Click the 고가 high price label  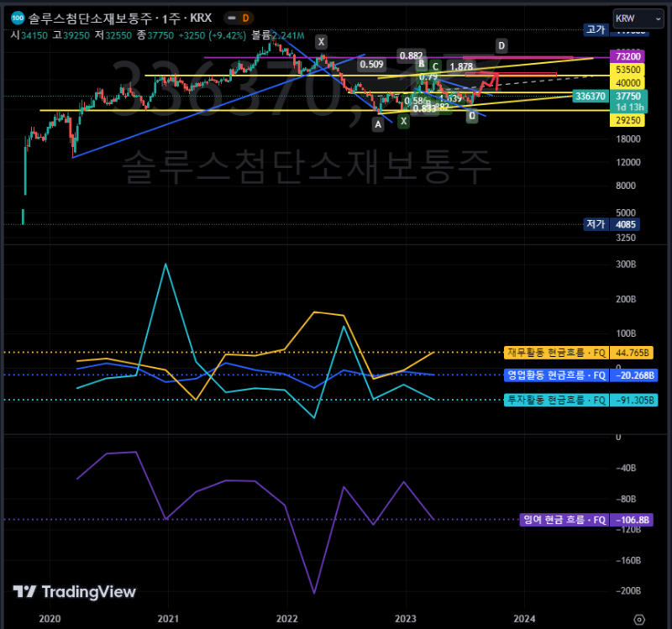click(x=596, y=30)
